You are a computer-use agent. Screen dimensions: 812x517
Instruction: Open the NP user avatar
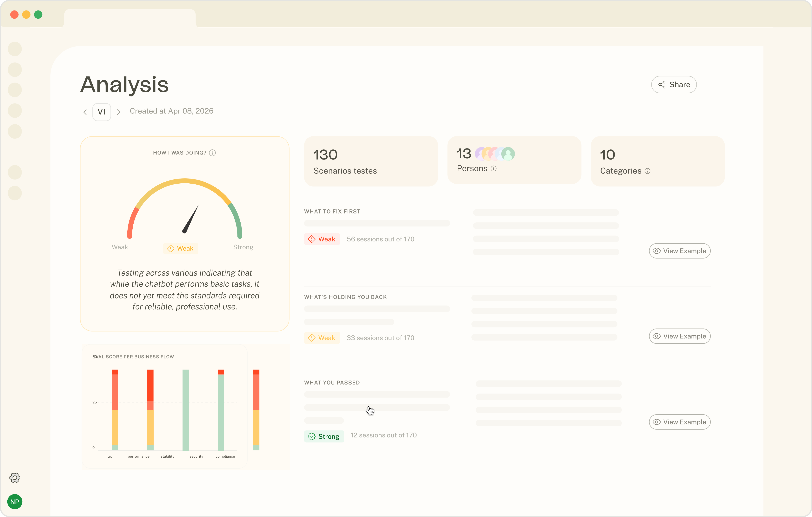15,501
